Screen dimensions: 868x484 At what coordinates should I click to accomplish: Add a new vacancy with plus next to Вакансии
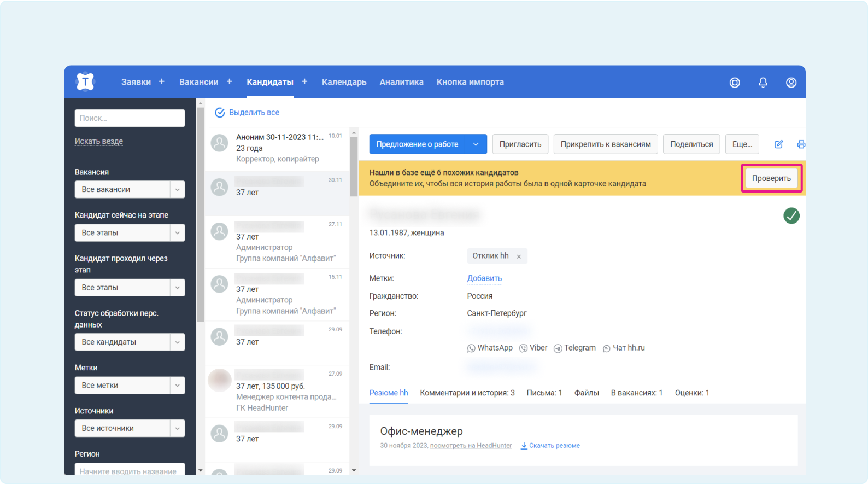click(x=229, y=81)
